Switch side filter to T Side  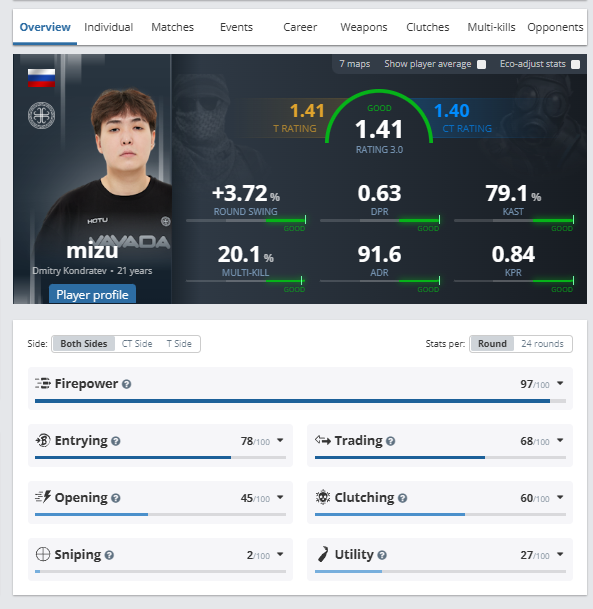(x=179, y=344)
